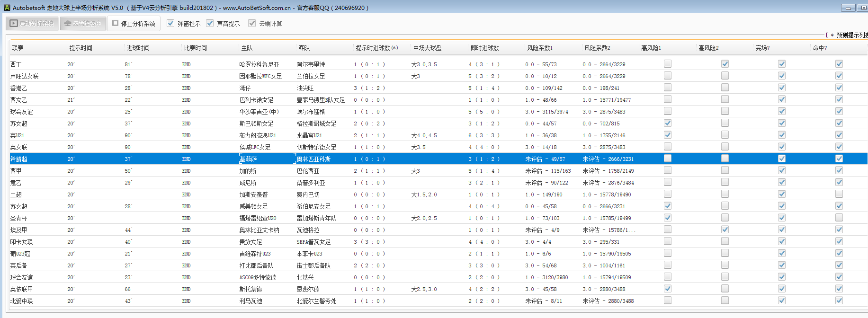The height and width of the screenshot is (318, 868).
Task: Click the stop square icon on 停止分析系统
Action: [115, 23]
